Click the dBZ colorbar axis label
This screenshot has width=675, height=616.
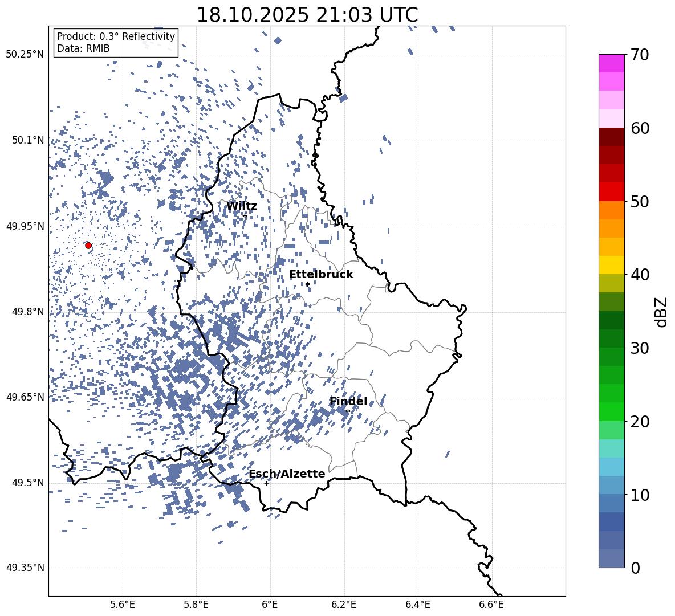(x=661, y=312)
